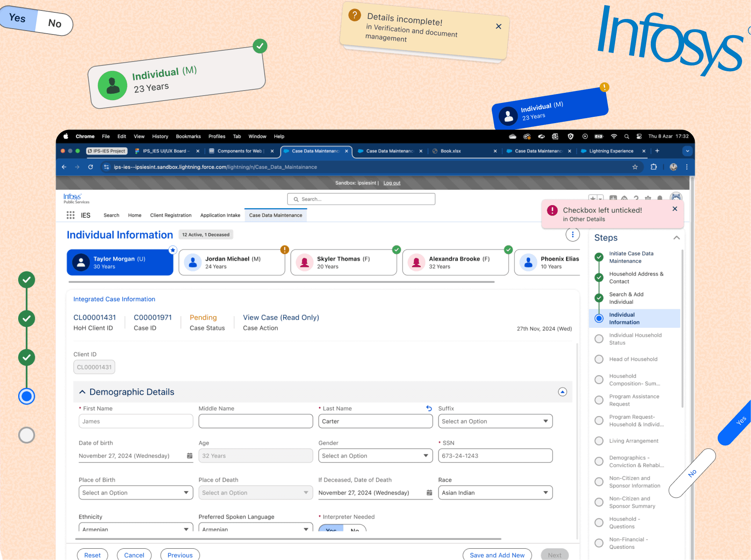
Task: Collapse the Steps panel chevron
Action: click(676, 238)
